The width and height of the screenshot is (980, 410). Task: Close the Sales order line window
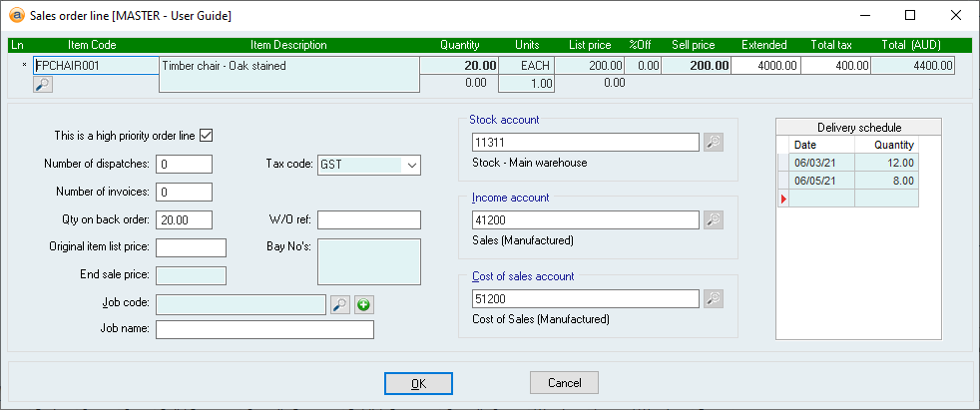[x=955, y=15]
